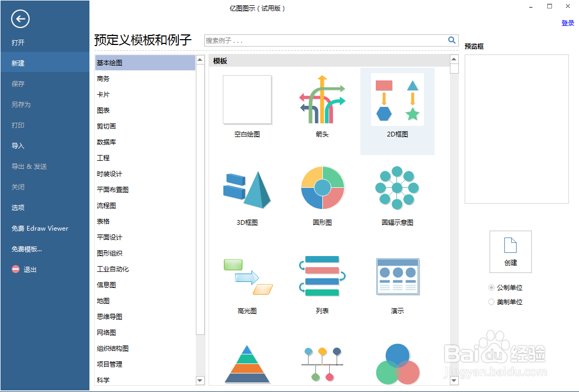
Task: Choose the 圆辐示意图 template icon
Action: pos(397,188)
